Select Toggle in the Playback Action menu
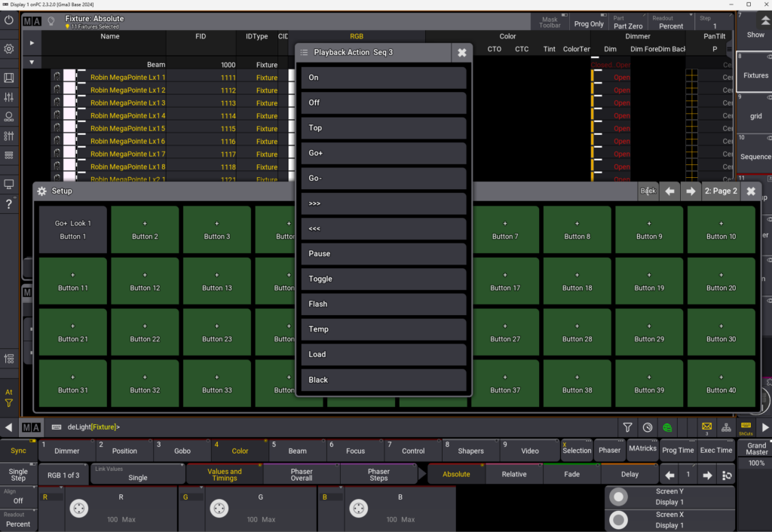This screenshot has height=532, width=772. 383,279
